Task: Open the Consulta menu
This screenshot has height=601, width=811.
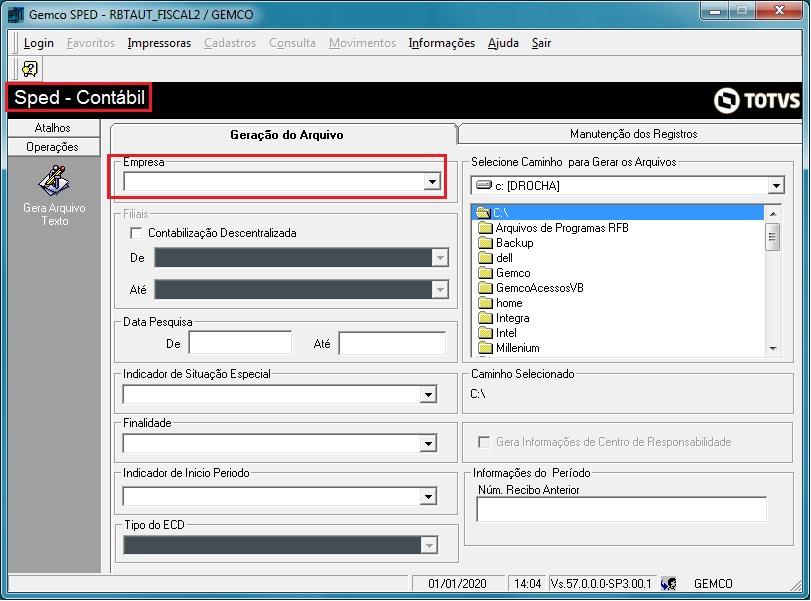Action: pyautogui.click(x=292, y=43)
